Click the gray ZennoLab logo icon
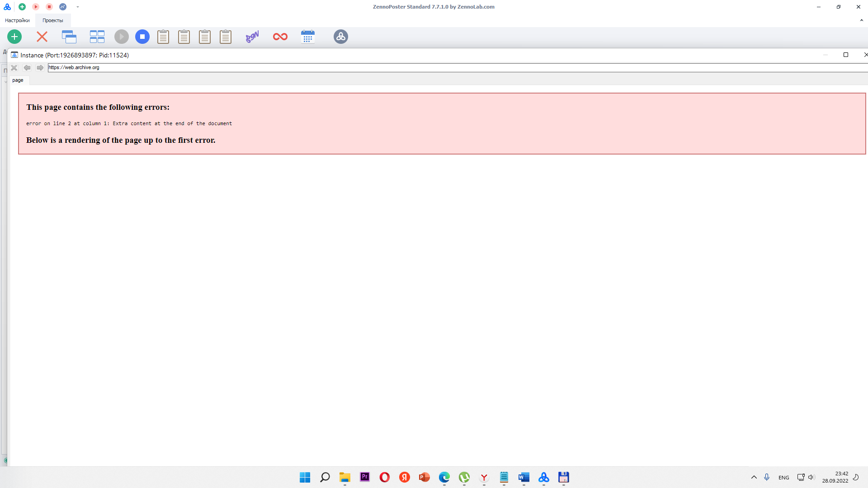Viewport: 868px width, 488px height. pyautogui.click(x=341, y=37)
